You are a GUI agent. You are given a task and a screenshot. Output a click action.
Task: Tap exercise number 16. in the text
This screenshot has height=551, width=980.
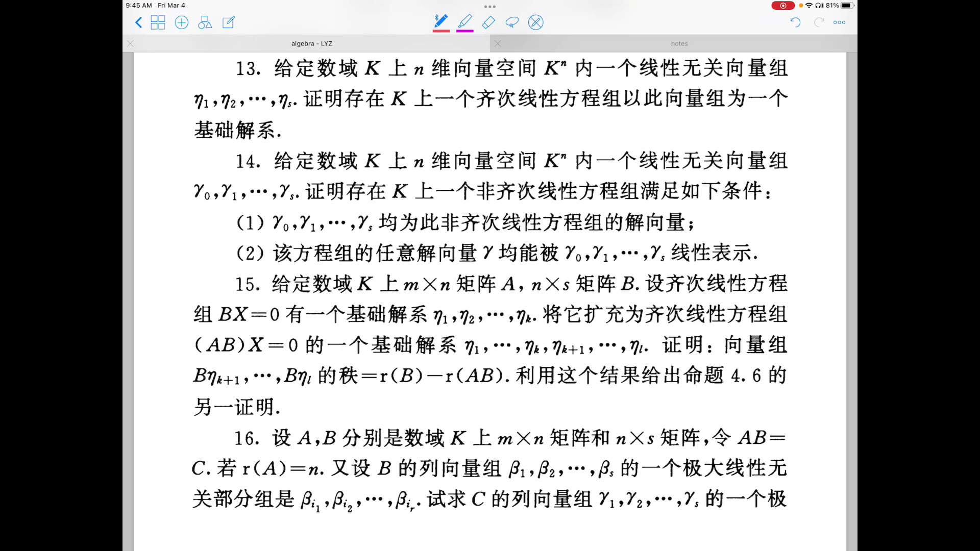[x=247, y=438]
